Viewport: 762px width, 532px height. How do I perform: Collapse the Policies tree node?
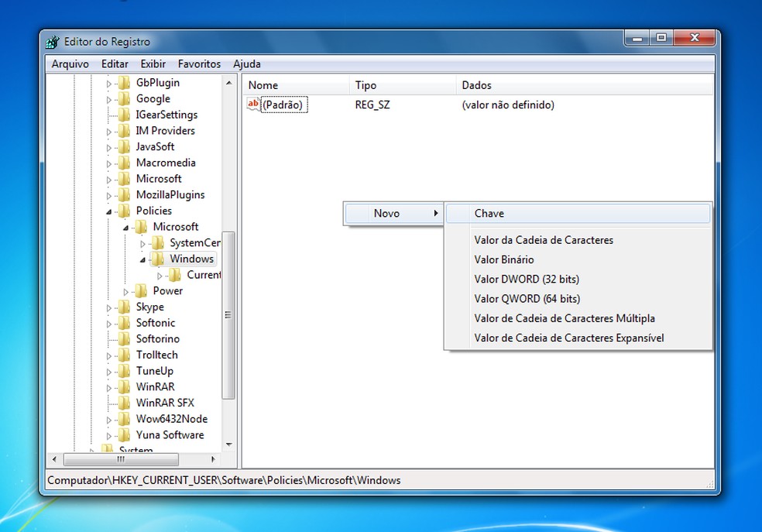coord(110,211)
